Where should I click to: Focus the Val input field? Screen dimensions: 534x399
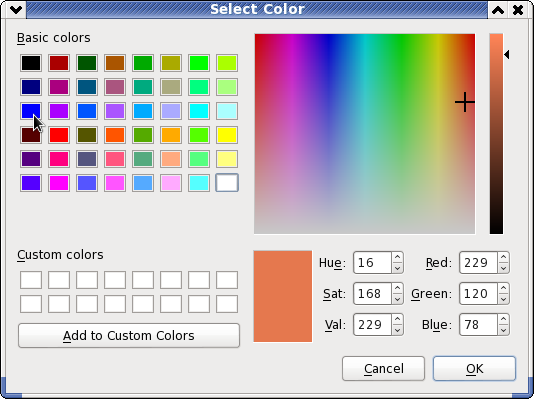(372, 324)
